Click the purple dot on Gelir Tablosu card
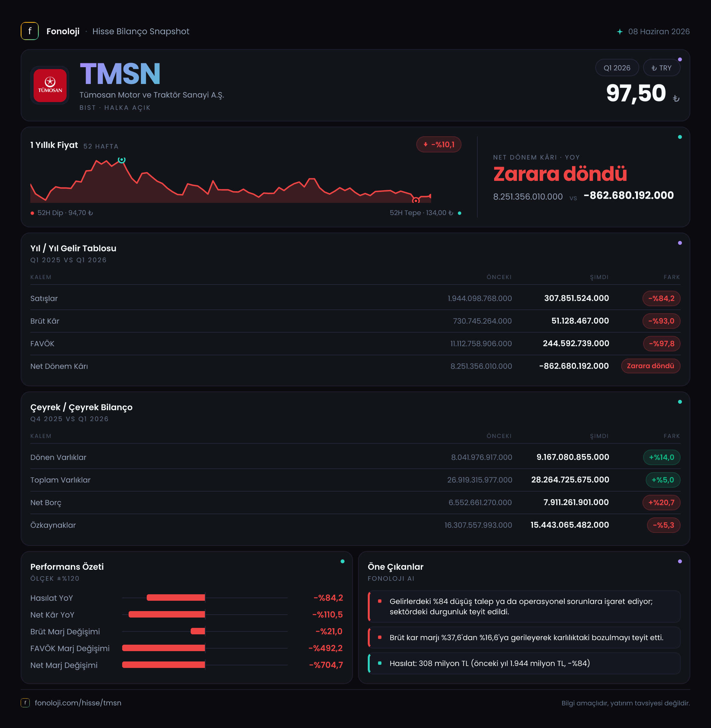The height and width of the screenshot is (728, 711). click(x=680, y=243)
